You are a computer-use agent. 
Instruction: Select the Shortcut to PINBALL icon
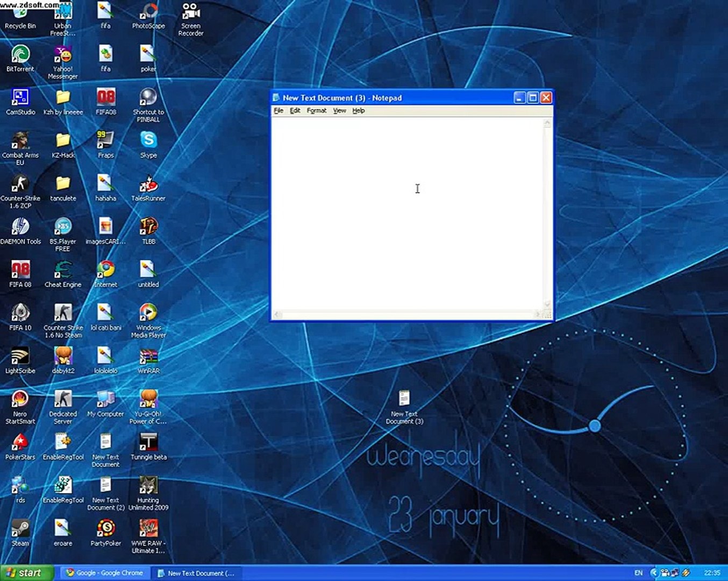148,105
